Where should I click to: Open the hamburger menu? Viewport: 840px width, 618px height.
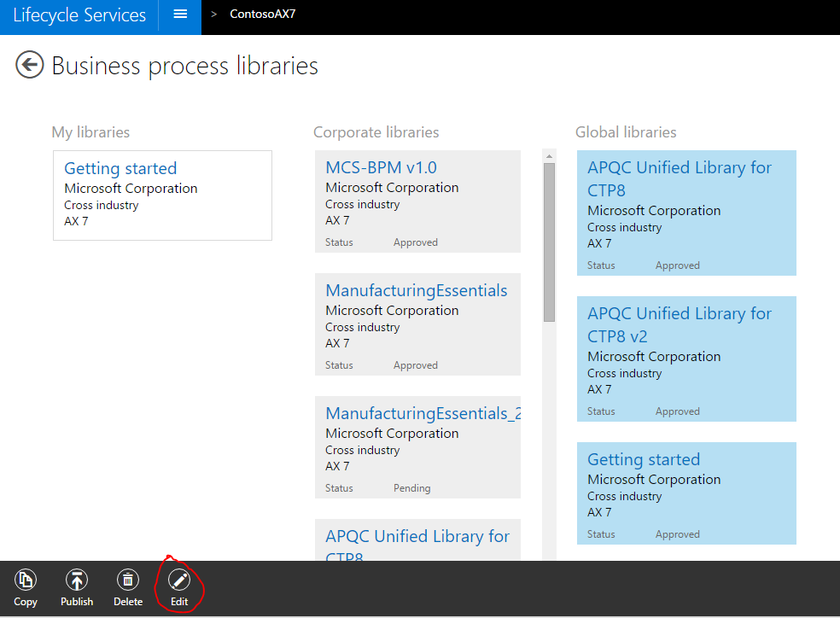pos(180,15)
